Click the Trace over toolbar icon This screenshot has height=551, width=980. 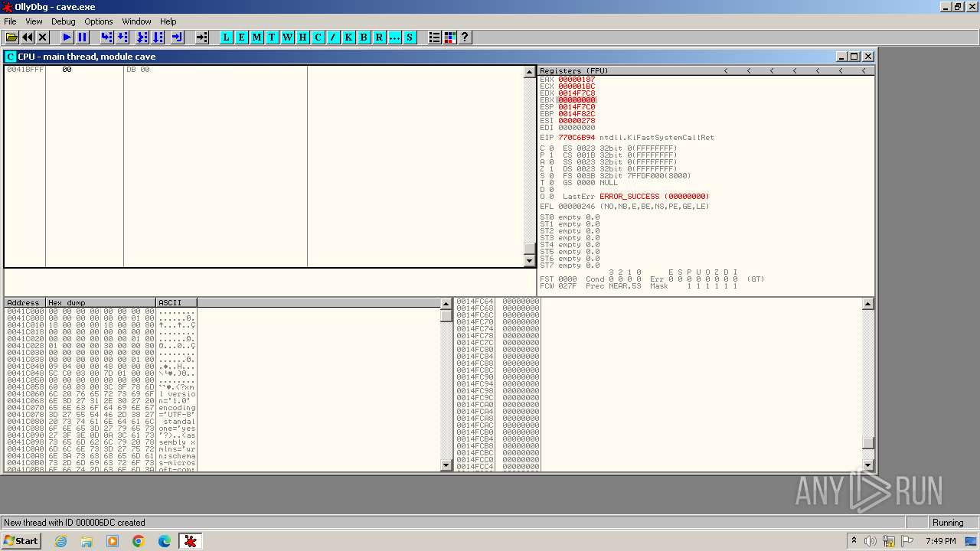(x=158, y=37)
